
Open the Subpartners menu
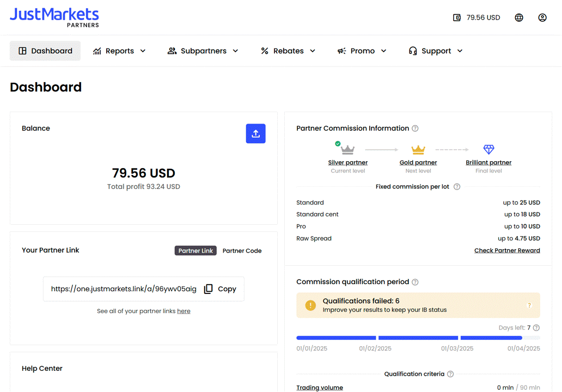coord(203,51)
